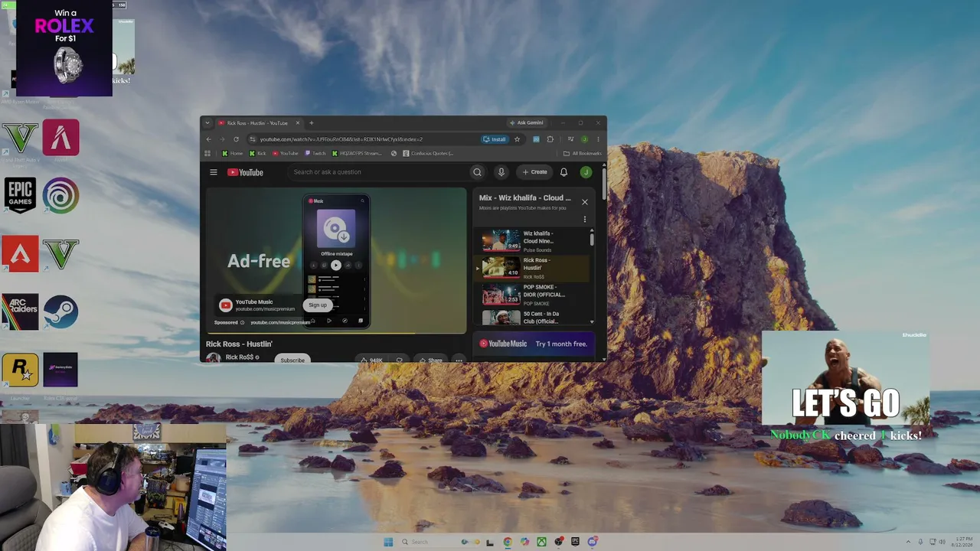This screenshot has width=980, height=551.
Task: Open Epic Games from the taskbar
Action: click(x=575, y=542)
